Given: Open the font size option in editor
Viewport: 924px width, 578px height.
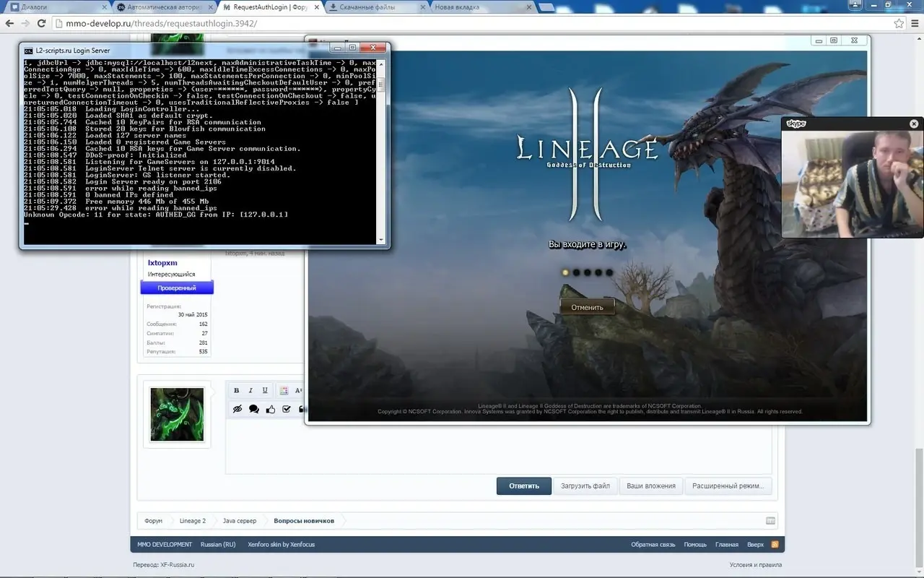Looking at the screenshot, I should (x=298, y=390).
